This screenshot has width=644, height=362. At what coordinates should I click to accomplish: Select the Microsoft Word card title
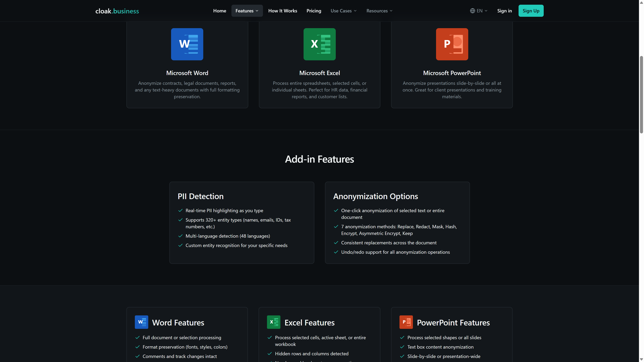coord(187,73)
